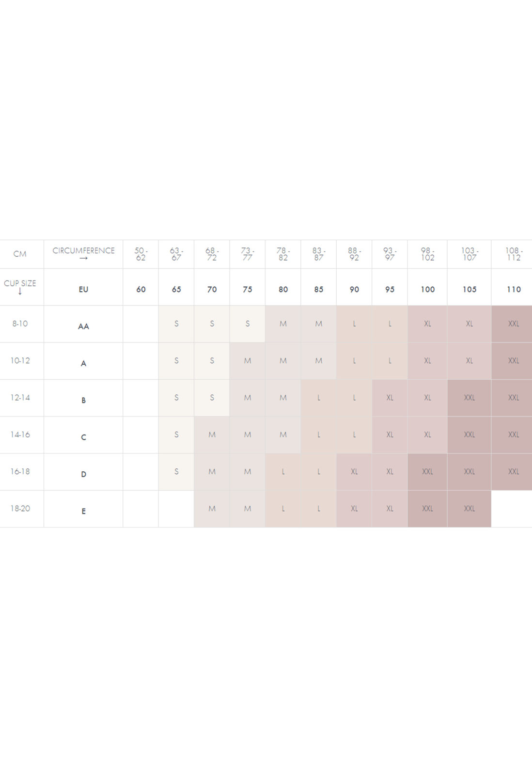Viewport: 532px width, 775px height.
Task: Select XXL for cup AA, EU 110
Action: 513,324
